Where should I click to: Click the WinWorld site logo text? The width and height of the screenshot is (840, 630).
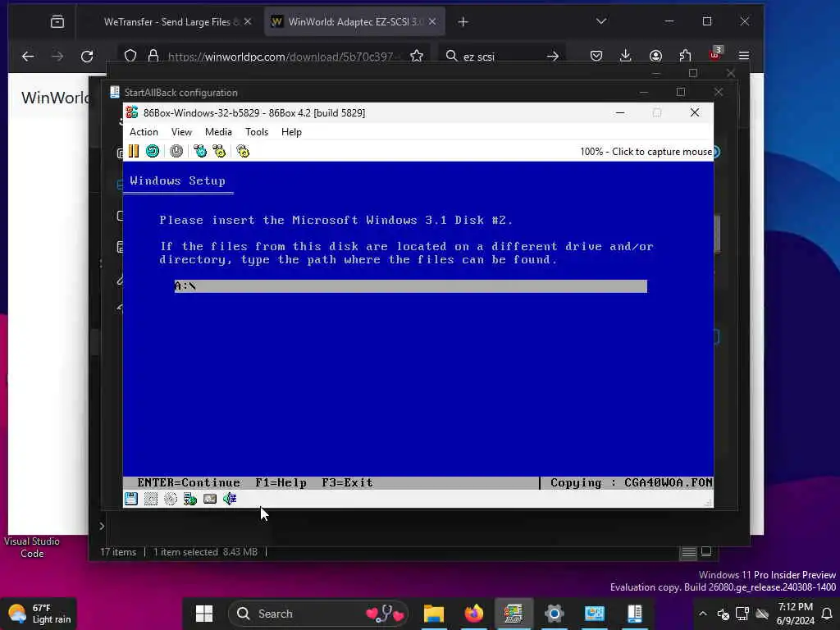(x=55, y=98)
